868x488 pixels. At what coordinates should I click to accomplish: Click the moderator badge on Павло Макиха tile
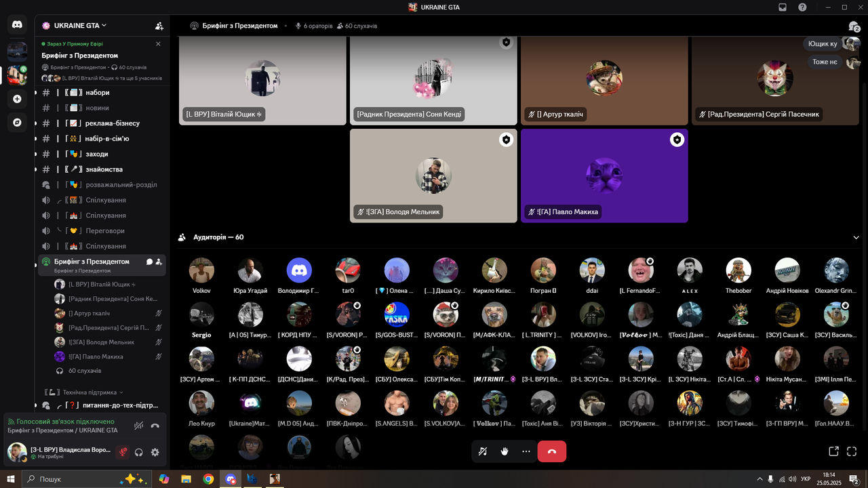[677, 140]
